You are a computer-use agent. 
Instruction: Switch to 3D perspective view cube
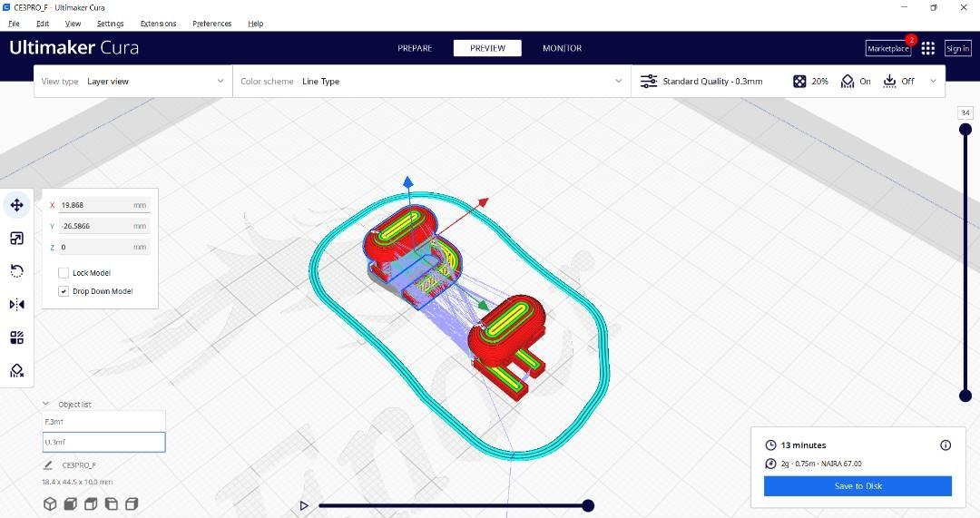(50, 503)
